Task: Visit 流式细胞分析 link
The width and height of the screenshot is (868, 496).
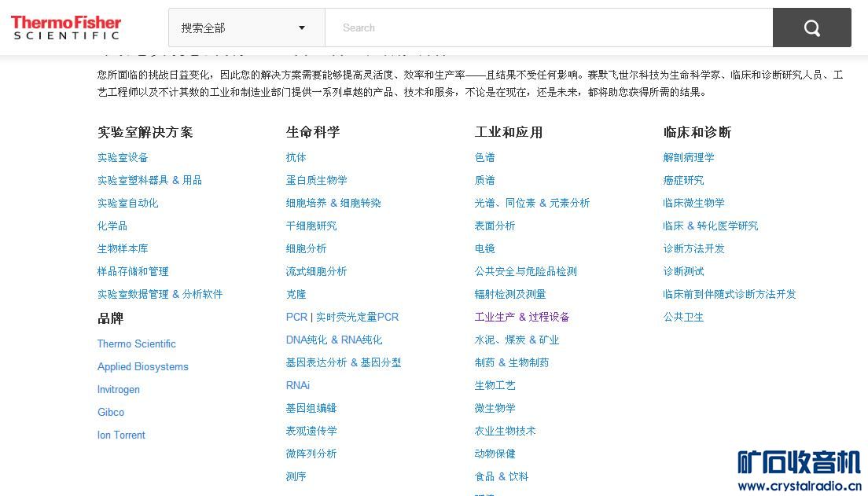Action: click(317, 271)
